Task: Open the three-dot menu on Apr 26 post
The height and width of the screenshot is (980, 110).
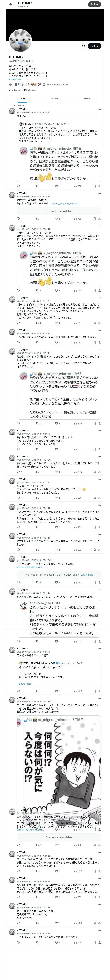Action: click(x=99, y=878)
